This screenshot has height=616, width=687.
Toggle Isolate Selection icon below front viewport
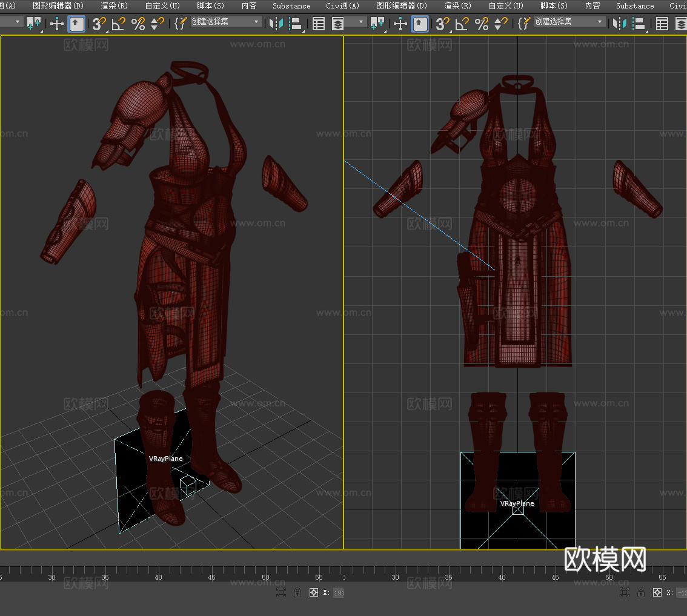pyautogui.click(x=625, y=593)
